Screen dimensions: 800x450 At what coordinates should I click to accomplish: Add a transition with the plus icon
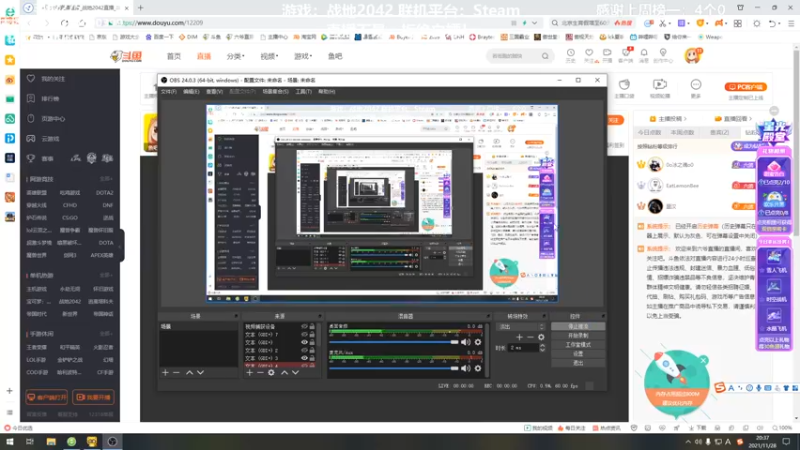pos(519,337)
